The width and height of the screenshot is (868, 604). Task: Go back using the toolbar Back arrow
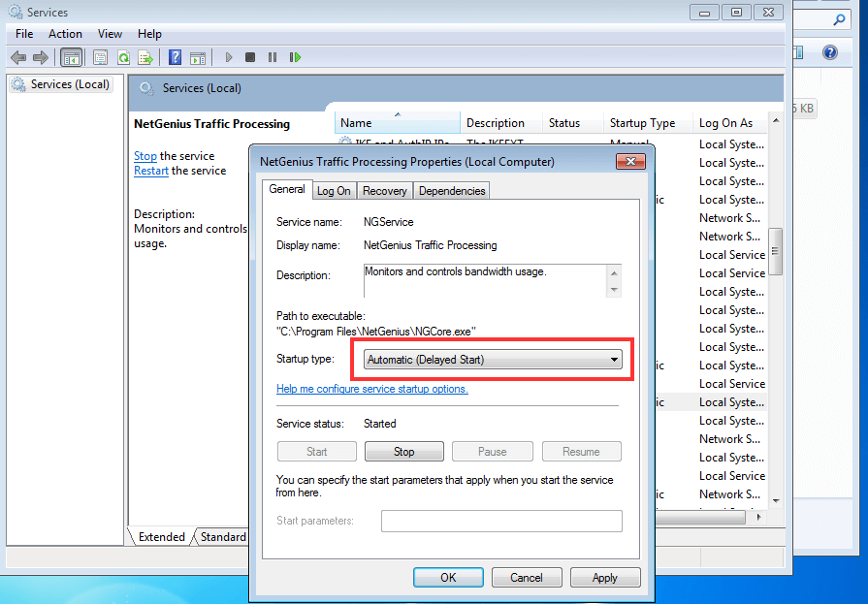click(18, 57)
